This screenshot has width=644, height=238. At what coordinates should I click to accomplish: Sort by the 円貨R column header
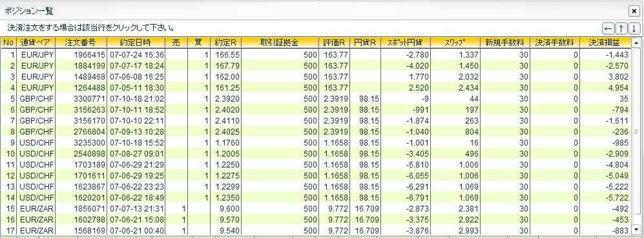365,42
